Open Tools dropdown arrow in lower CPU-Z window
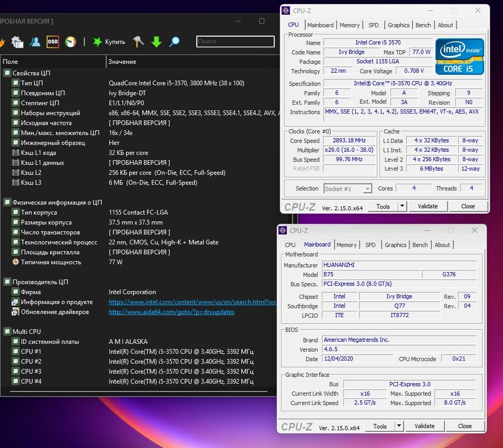 (x=399, y=426)
